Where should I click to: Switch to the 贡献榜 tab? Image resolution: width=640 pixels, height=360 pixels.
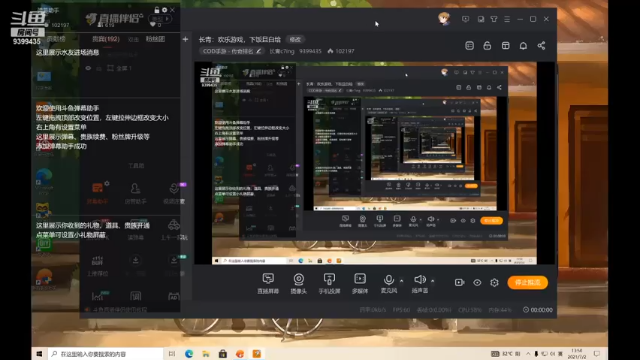point(56,39)
